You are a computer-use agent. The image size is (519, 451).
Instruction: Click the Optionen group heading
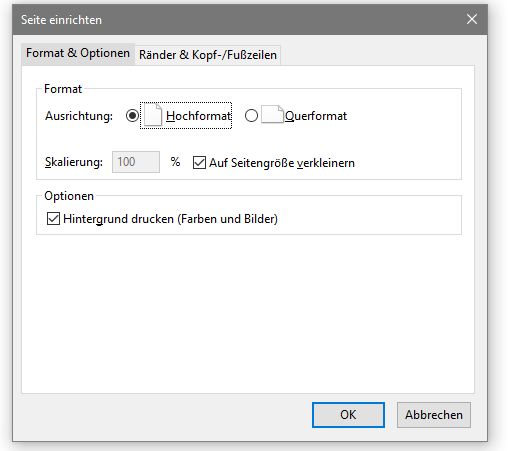(69, 196)
